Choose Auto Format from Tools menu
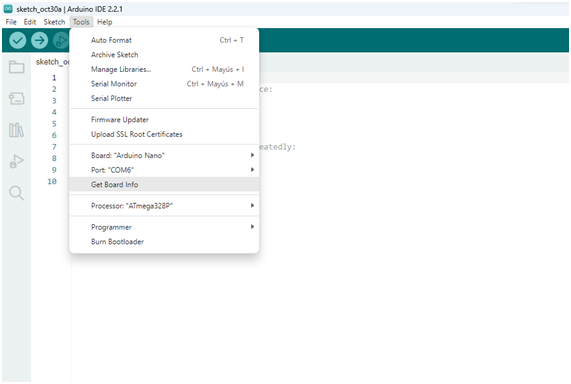This screenshot has height=384, width=571. point(164,40)
